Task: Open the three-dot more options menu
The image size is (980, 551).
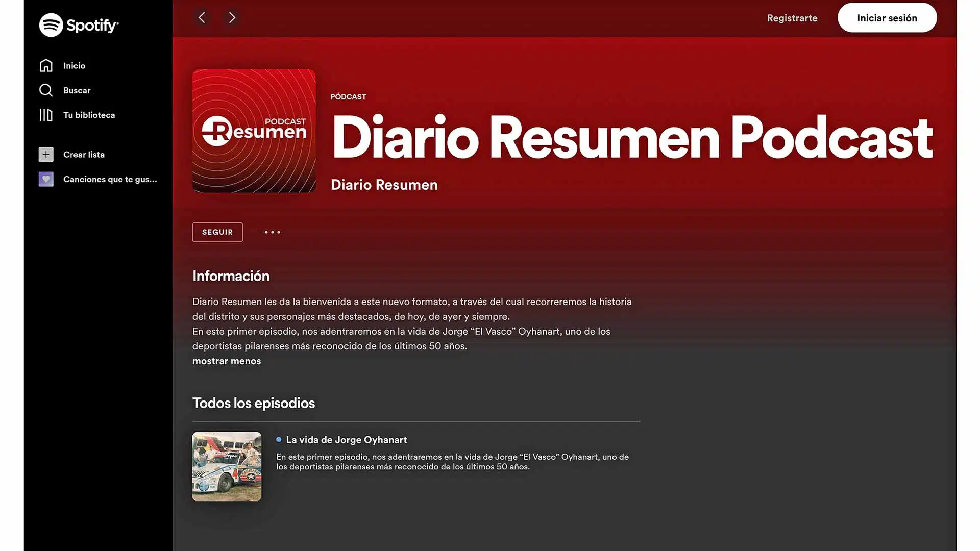Action: [273, 232]
